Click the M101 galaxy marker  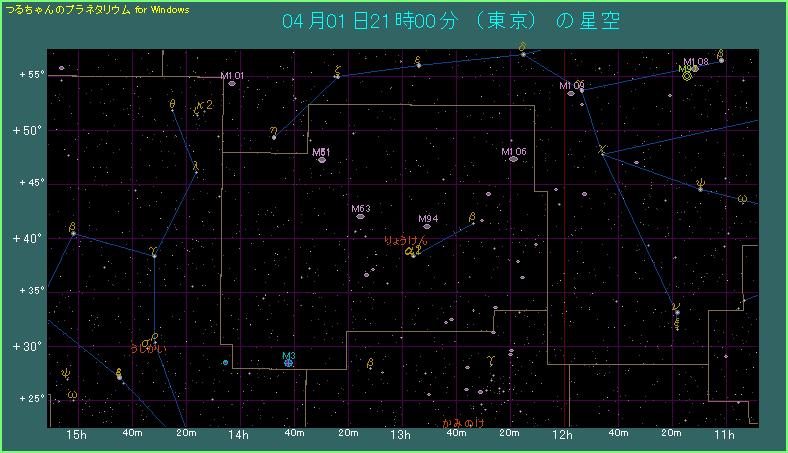232,84
